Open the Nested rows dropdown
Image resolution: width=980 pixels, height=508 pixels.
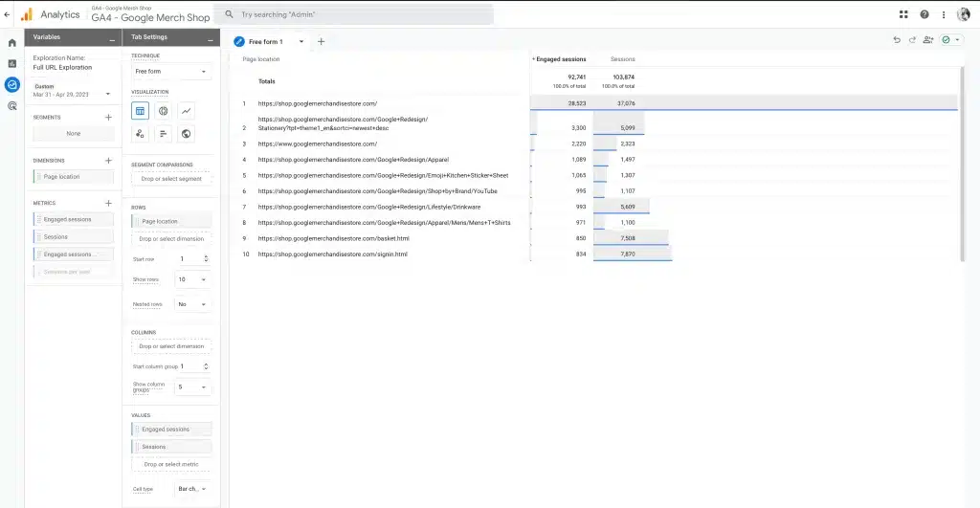191,304
